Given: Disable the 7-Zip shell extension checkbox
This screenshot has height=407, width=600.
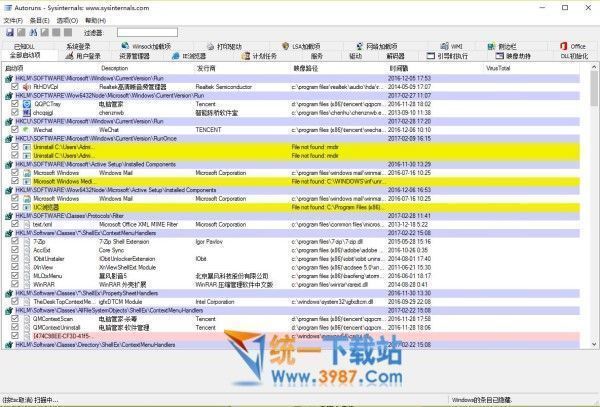Looking at the screenshot, I should 15,241.
